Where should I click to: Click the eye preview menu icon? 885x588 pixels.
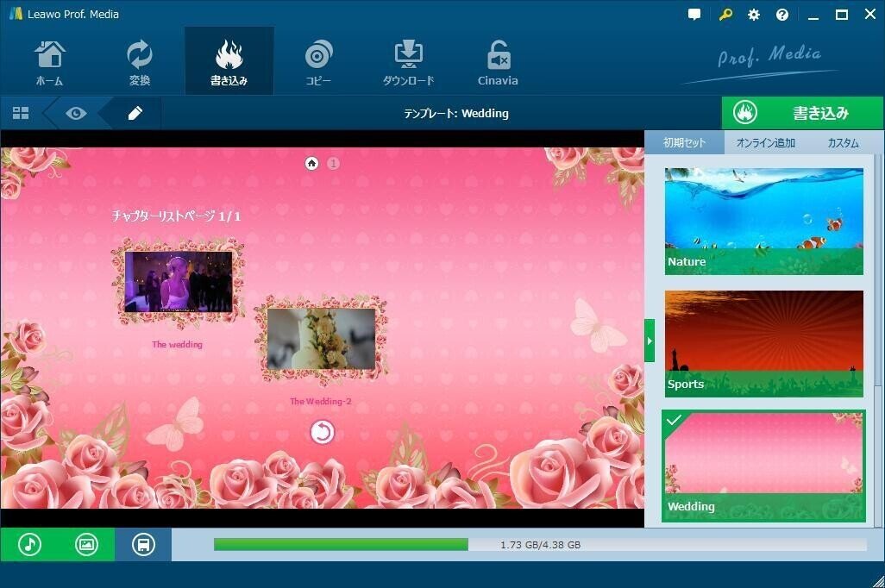76,114
